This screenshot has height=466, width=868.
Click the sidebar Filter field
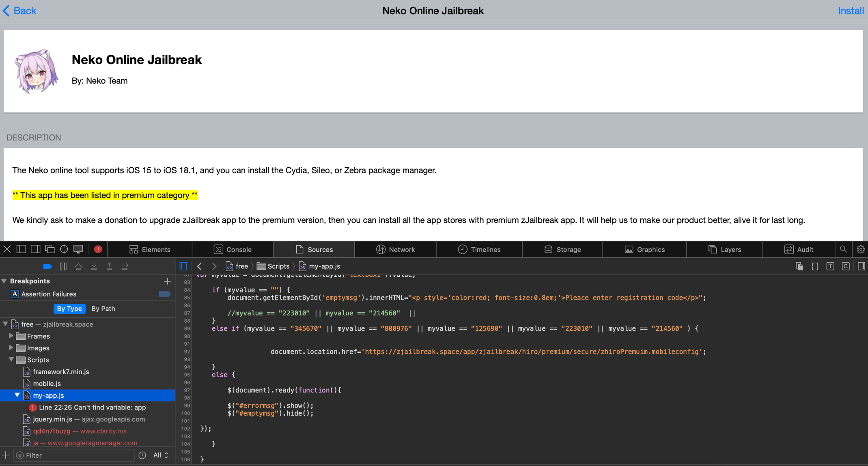click(x=77, y=455)
